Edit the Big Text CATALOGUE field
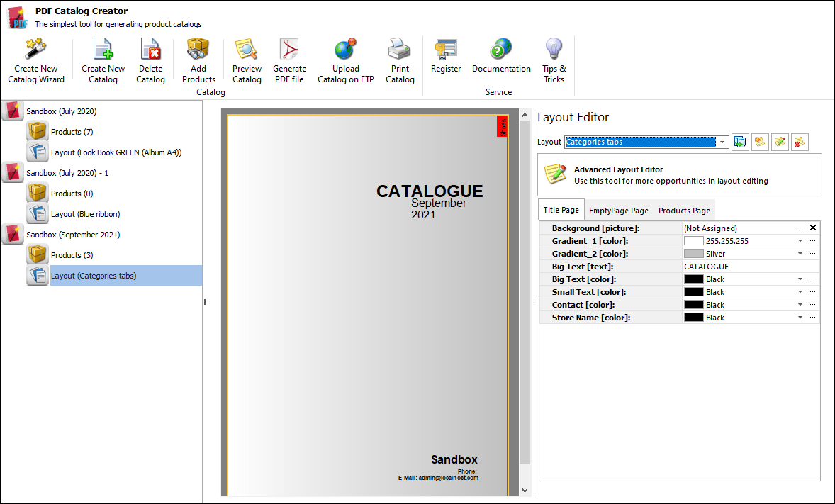Screen dimensions: 835x504 click(744, 267)
